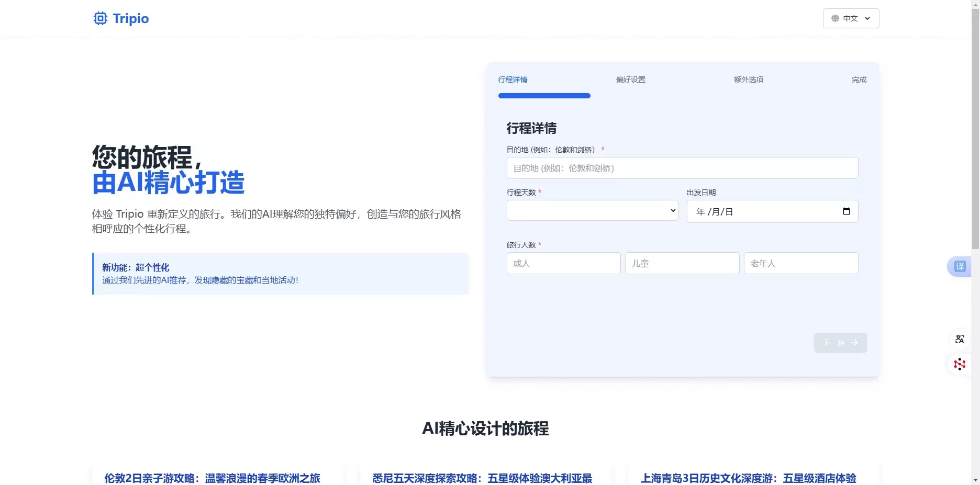Open the 行程天数 dropdown
The image size is (980, 485).
(x=592, y=210)
